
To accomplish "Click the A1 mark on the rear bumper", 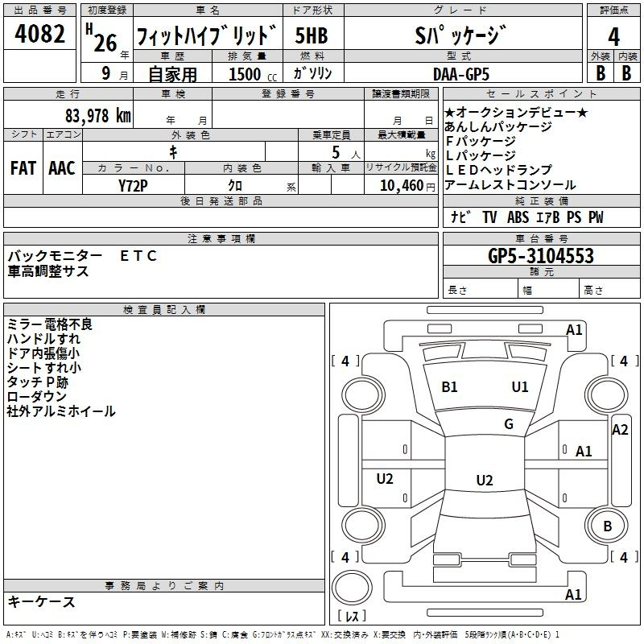I will (x=573, y=595).
